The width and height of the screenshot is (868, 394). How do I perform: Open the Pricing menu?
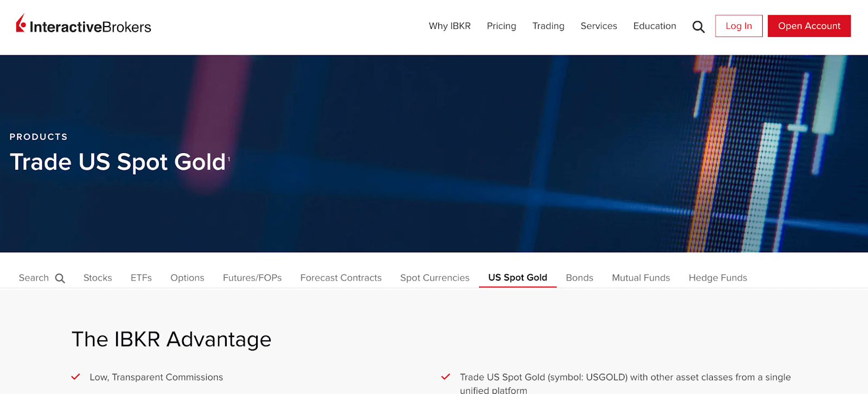click(501, 26)
